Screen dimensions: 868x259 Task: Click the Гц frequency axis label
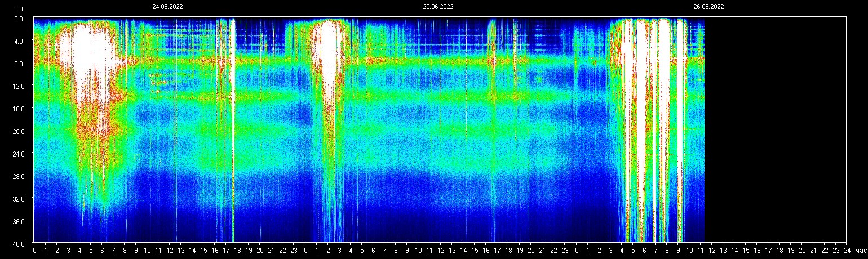pos(20,8)
